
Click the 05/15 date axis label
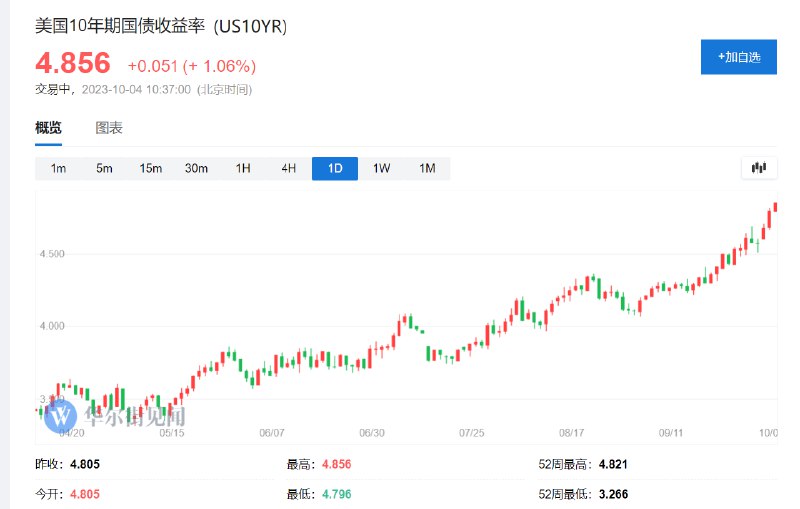point(172,433)
